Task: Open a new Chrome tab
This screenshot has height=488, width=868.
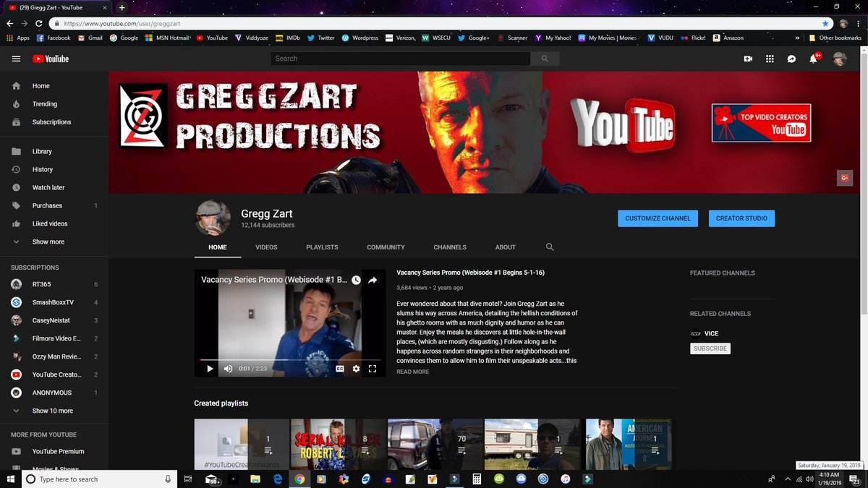Action: pos(122,7)
